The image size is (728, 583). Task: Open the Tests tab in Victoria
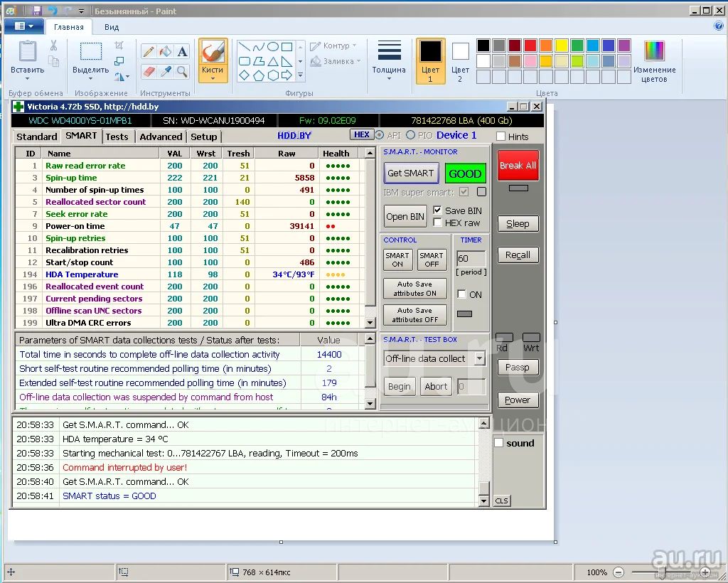(x=117, y=137)
